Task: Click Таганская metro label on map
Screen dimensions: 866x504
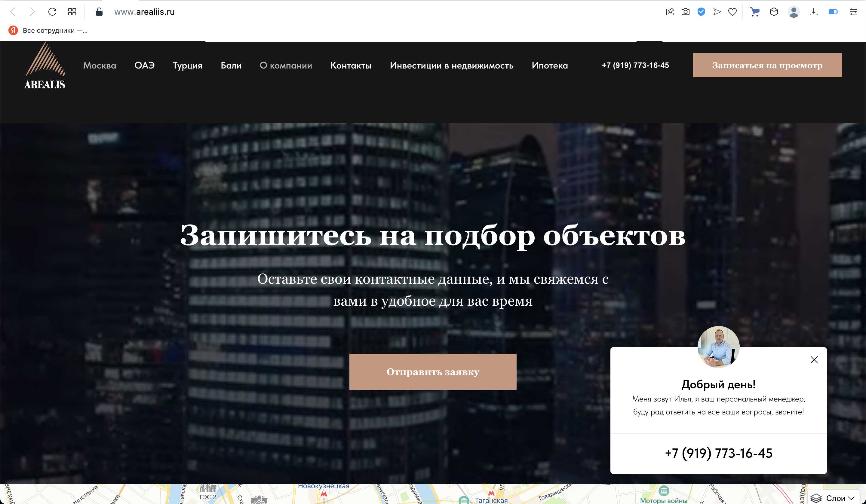Action: [x=491, y=500]
